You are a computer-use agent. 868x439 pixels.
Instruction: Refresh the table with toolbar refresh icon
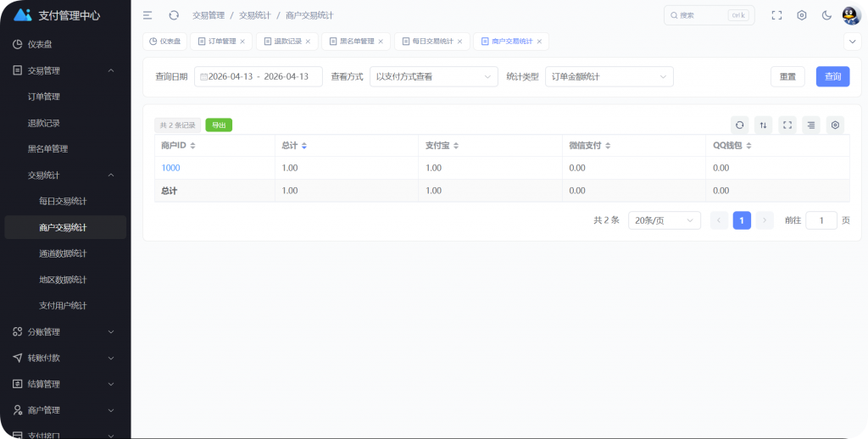pyautogui.click(x=739, y=125)
